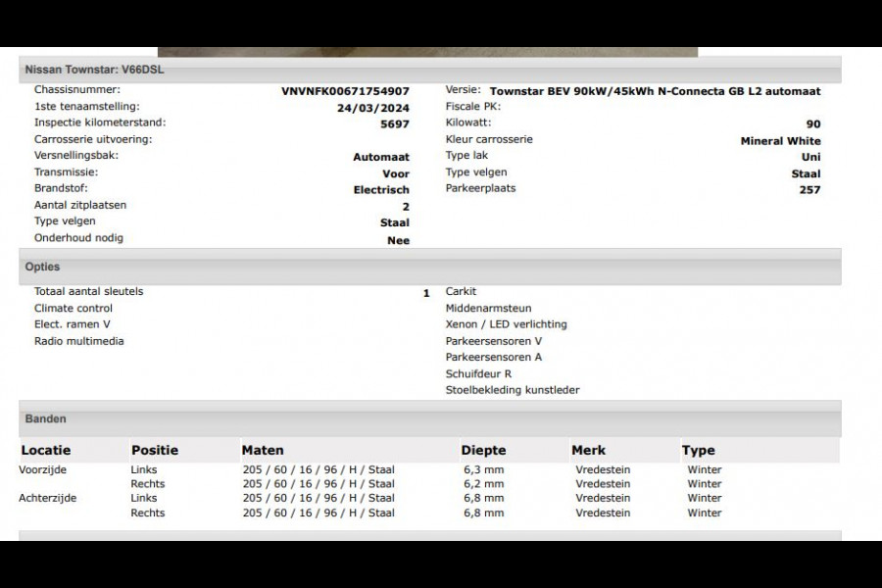Click the 6,3 mm tyre depth value
Image resolution: width=882 pixels, height=588 pixels.
coord(482,469)
